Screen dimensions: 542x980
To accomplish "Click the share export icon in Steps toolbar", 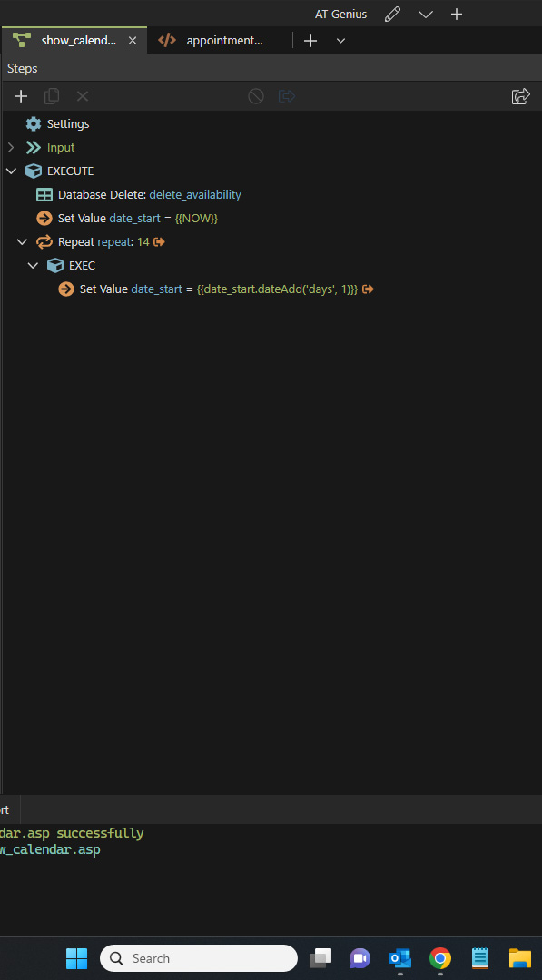I will click(521, 96).
